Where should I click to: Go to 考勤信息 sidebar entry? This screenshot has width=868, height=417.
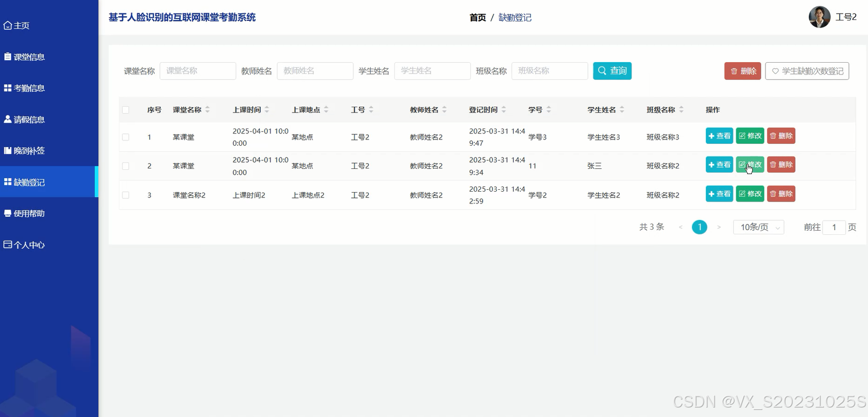24,88
